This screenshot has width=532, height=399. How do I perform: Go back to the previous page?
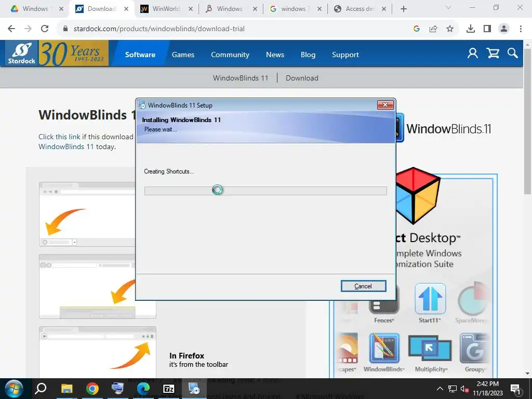[x=11, y=29]
